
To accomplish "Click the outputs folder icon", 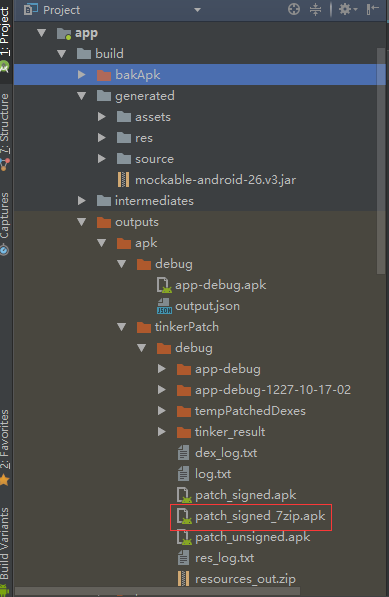I will [104, 222].
